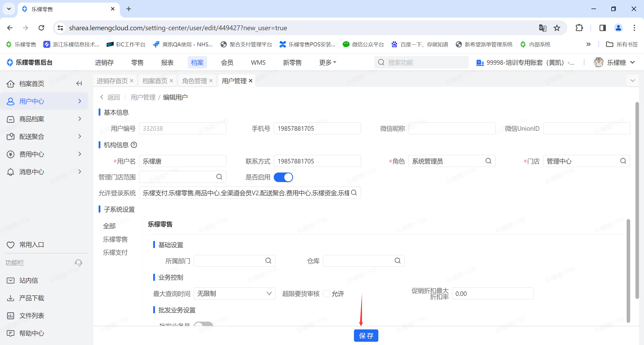This screenshot has height=345, width=644.
Task: Open the 微信公众平台 bookmark
Action: click(364, 44)
